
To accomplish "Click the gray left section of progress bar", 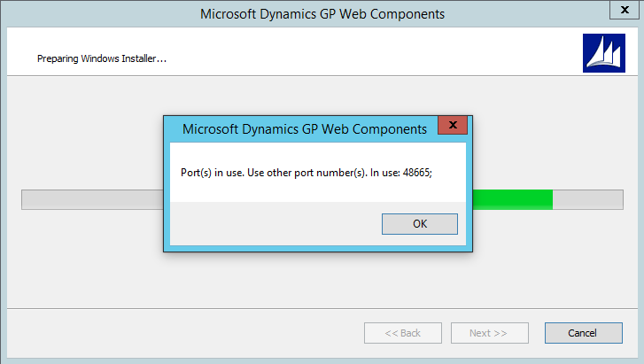I will coord(89,199).
